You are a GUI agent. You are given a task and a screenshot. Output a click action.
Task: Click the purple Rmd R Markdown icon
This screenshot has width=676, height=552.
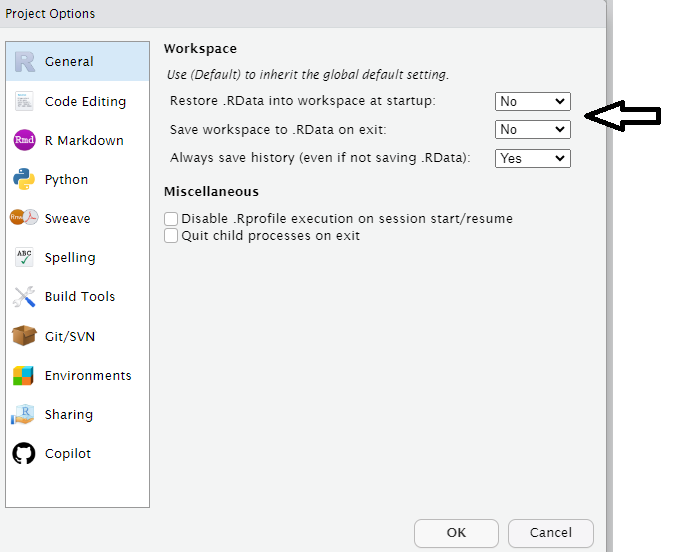[25, 140]
